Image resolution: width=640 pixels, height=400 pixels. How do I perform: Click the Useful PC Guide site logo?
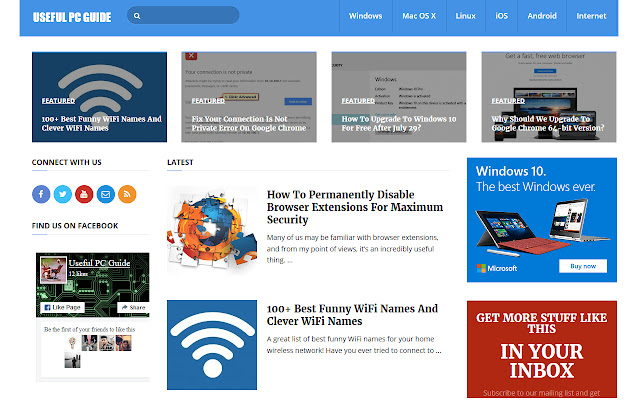(72, 17)
